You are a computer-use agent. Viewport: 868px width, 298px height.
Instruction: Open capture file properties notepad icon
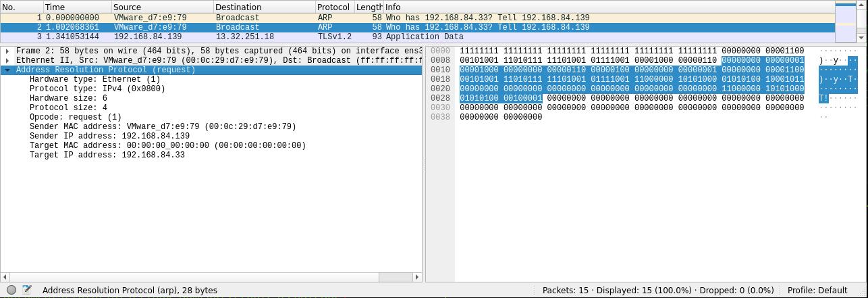pos(27,290)
